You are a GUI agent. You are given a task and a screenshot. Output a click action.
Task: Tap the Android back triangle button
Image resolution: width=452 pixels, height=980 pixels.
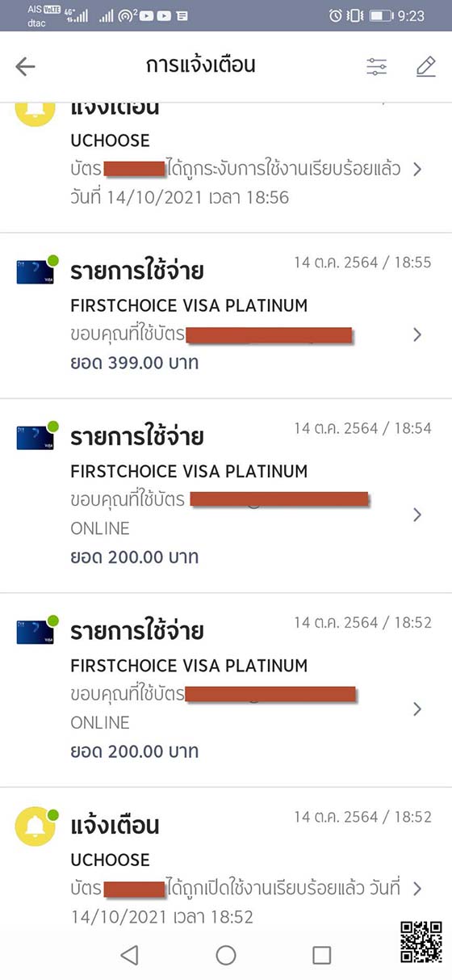[x=129, y=955]
